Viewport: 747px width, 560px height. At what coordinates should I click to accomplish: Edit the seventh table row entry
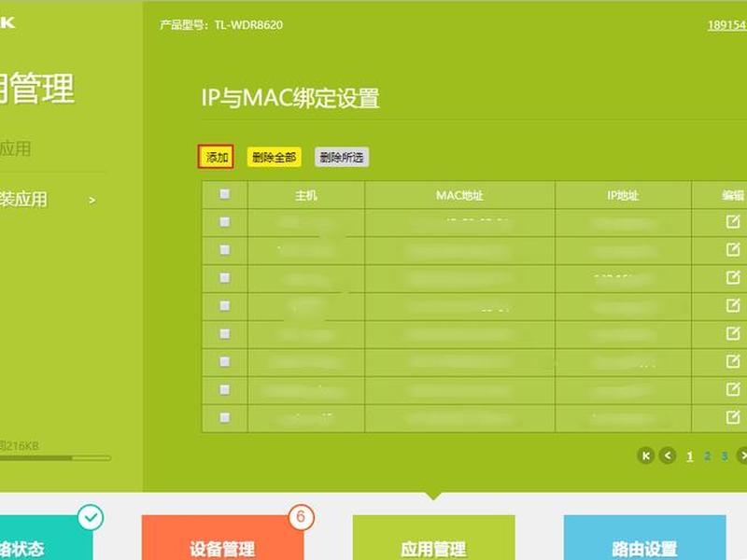(733, 389)
